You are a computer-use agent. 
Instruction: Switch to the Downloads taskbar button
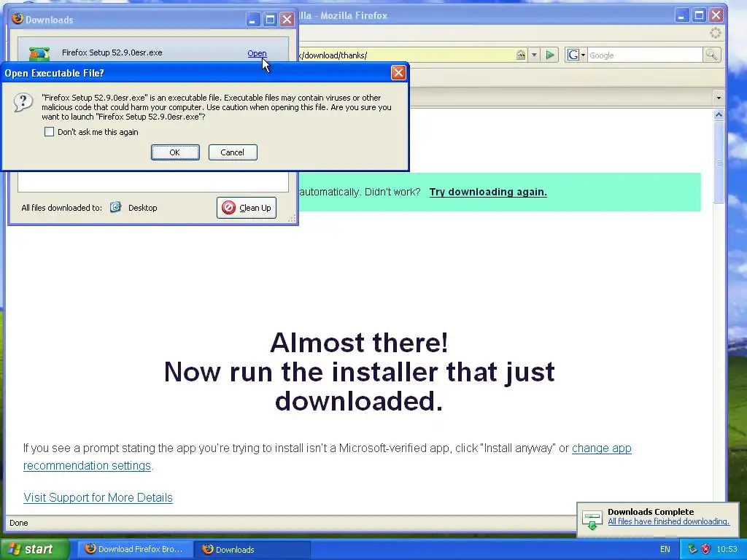coord(252,549)
